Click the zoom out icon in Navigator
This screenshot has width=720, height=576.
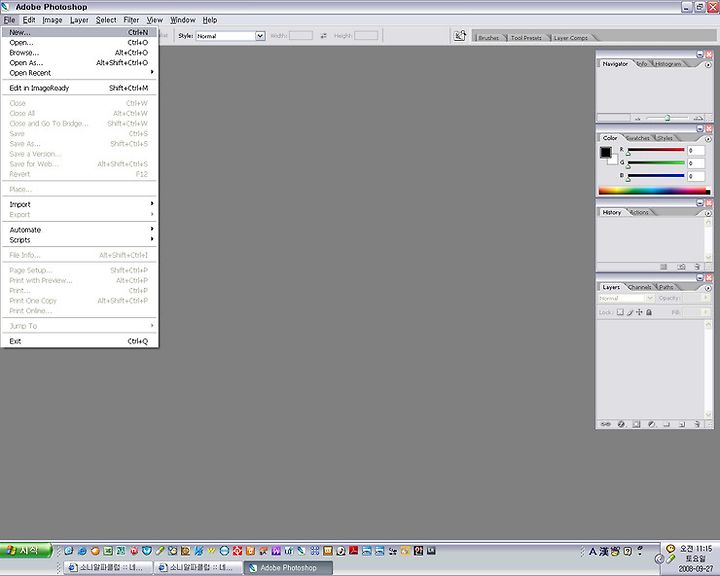[x=637, y=118]
